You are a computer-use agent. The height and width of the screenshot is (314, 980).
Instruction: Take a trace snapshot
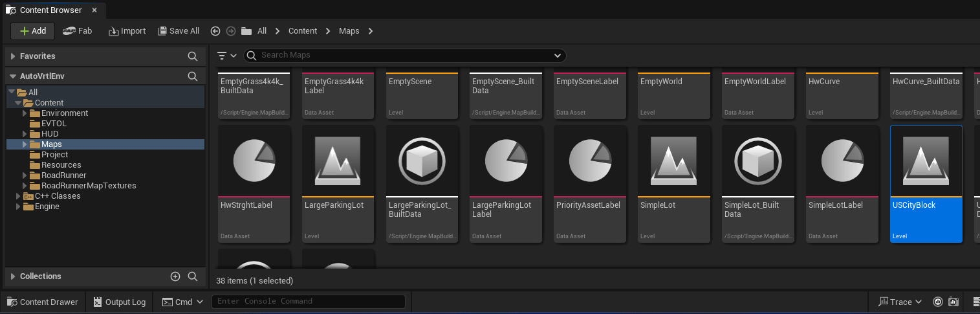[x=953, y=302]
